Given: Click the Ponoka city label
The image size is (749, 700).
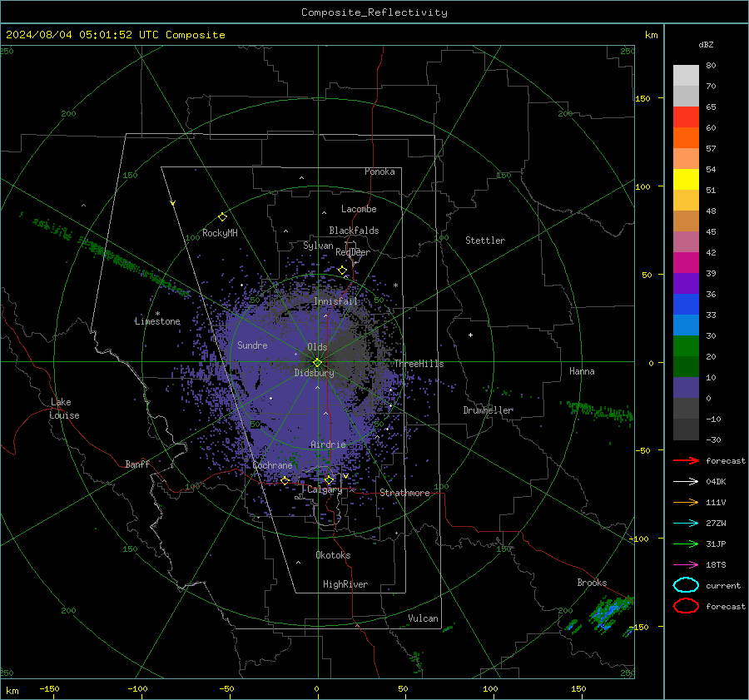Looking at the screenshot, I should (x=379, y=171).
